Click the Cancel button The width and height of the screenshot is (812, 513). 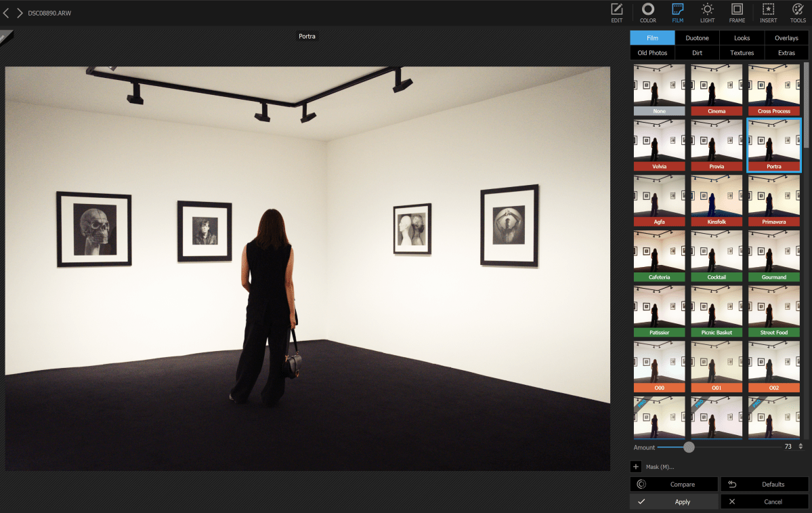pyautogui.click(x=765, y=501)
